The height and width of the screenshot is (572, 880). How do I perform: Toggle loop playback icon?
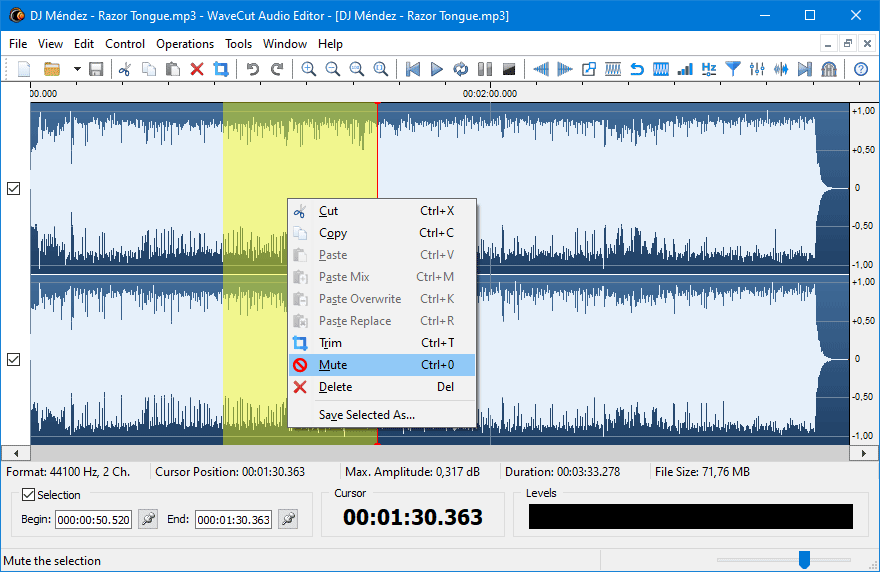[x=461, y=69]
